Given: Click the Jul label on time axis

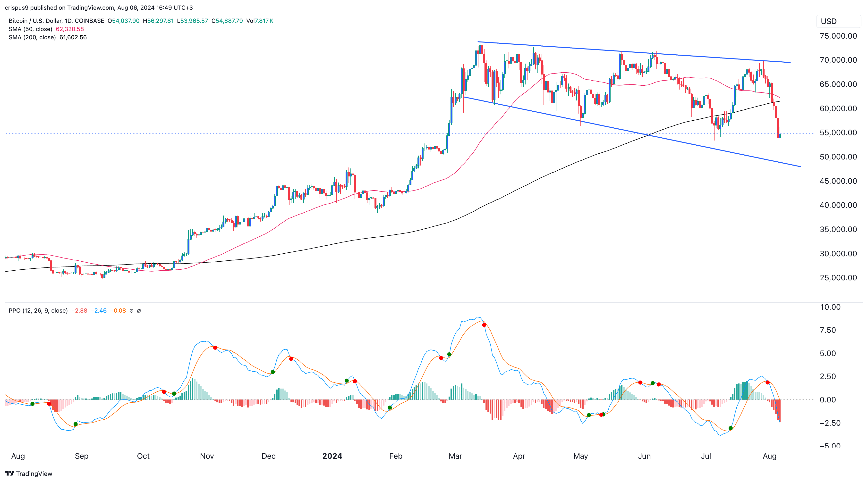Looking at the screenshot, I should pos(706,456).
